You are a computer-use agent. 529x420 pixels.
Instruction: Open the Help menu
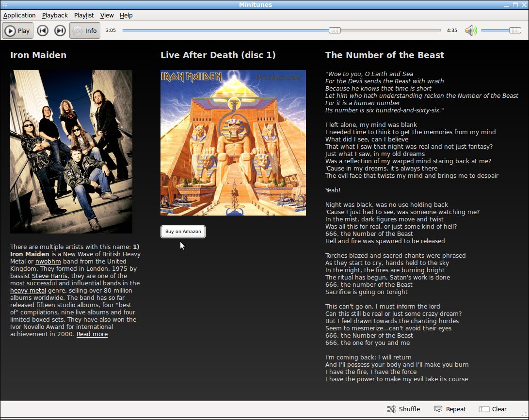click(126, 15)
